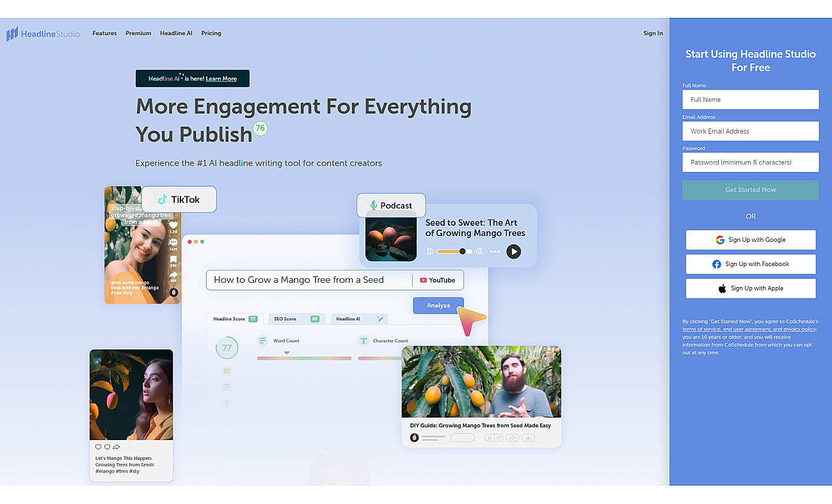Like the TikTok video with heart icon
Screen dimensions: 832x504
[173, 225]
